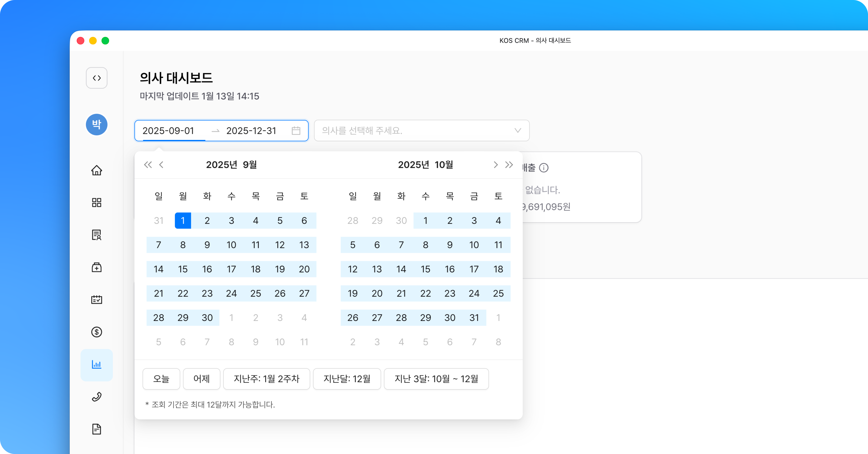Open the grid dashboard sidebar icon
Screen dimensions: 868x454
[96, 202]
